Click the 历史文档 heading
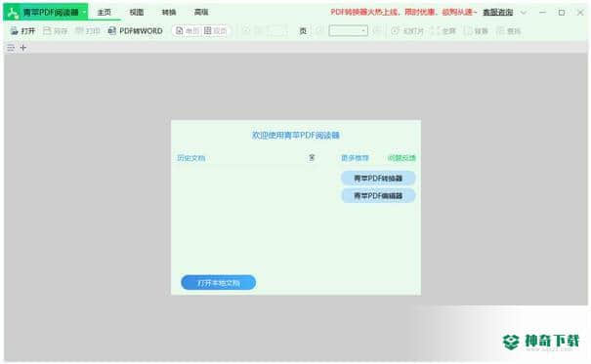The image size is (591, 364). click(191, 158)
